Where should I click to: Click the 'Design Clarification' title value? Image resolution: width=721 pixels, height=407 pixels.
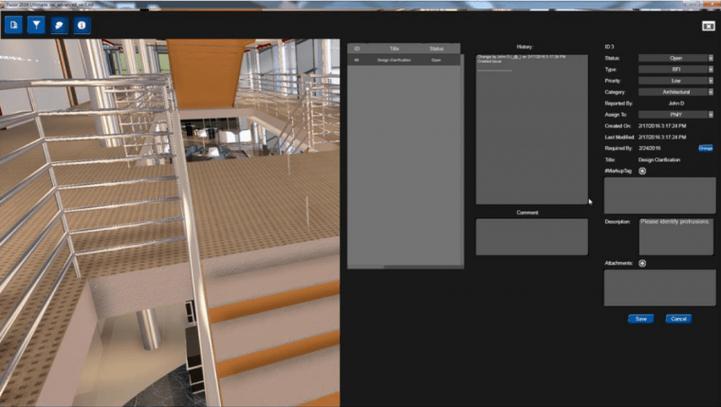[659, 160]
